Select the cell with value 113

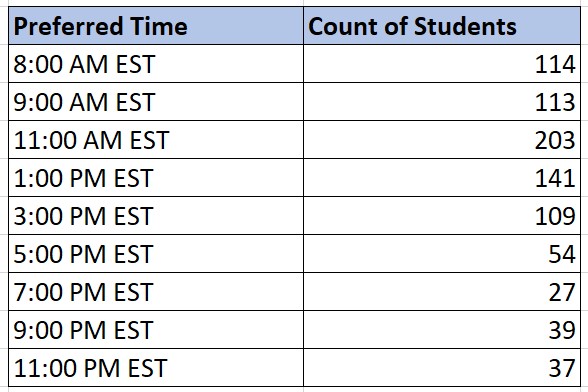click(x=442, y=102)
